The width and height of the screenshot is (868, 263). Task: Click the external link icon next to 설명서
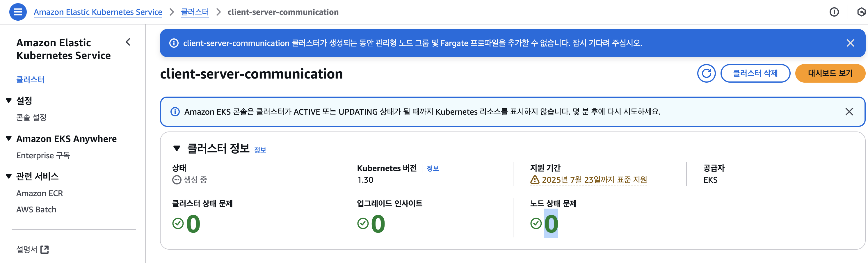coord(45,250)
